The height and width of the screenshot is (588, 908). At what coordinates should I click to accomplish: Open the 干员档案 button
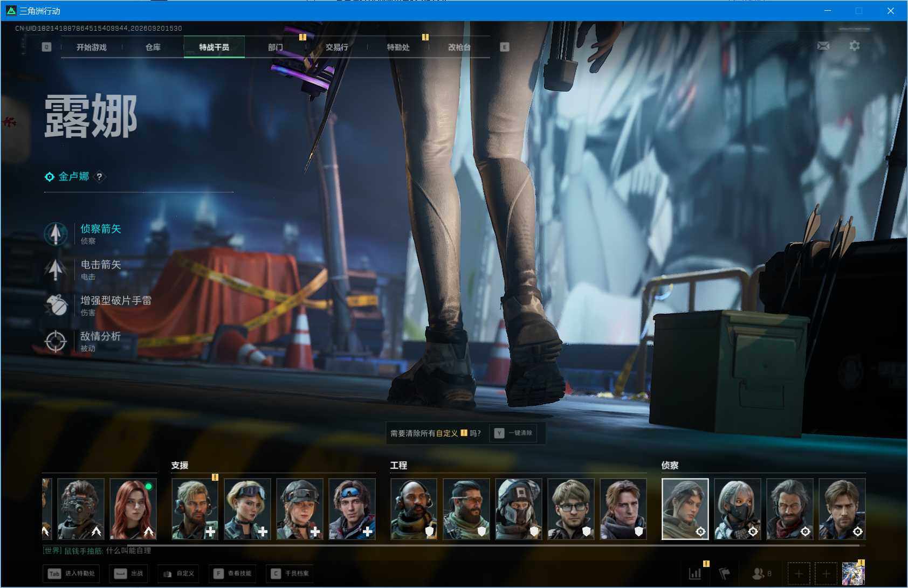pyautogui.click(x=290, y=573)
